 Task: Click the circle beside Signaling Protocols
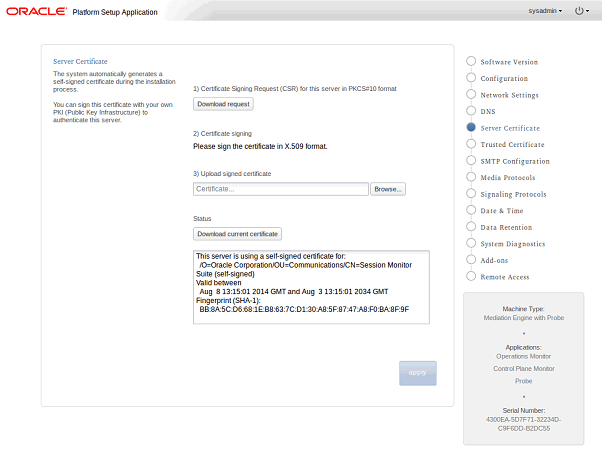point(471,193)
